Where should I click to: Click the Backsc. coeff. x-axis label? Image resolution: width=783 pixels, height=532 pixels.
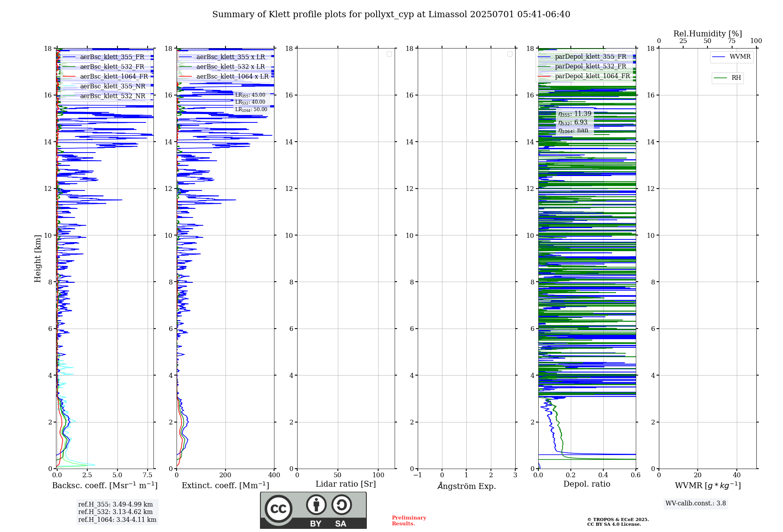coord(105,485)
